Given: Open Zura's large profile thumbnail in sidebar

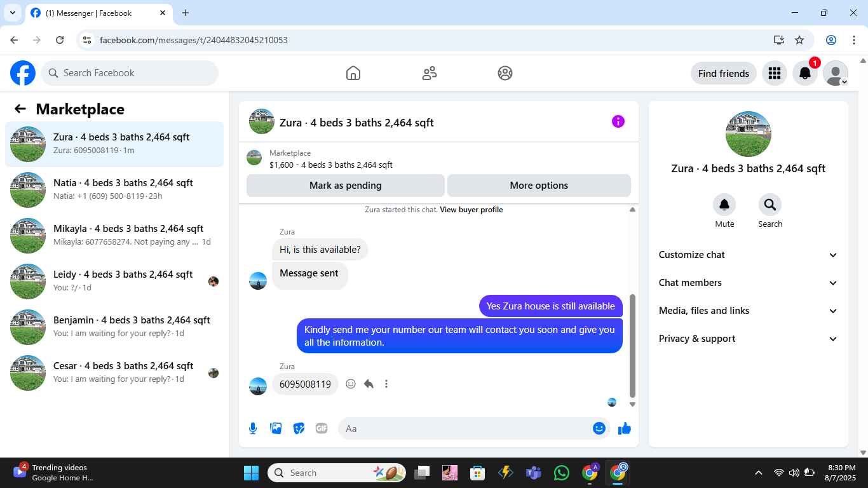Looking at the screenshot, I should pos(749,134).
